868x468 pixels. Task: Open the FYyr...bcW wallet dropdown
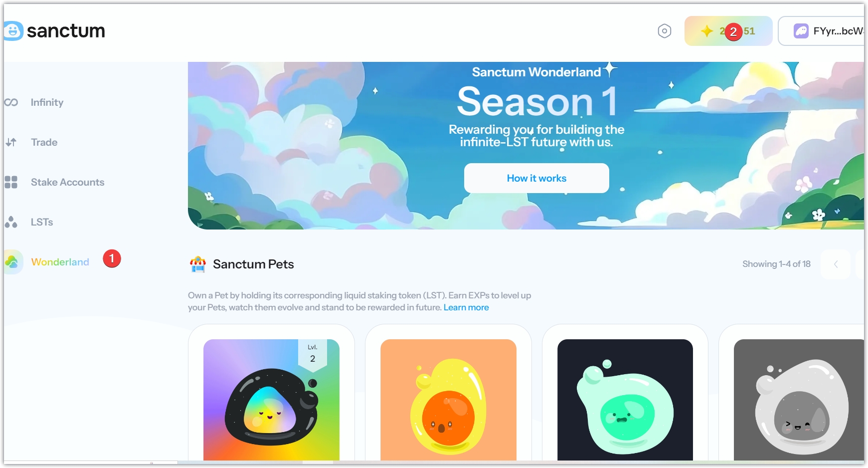tap(822, 31)
